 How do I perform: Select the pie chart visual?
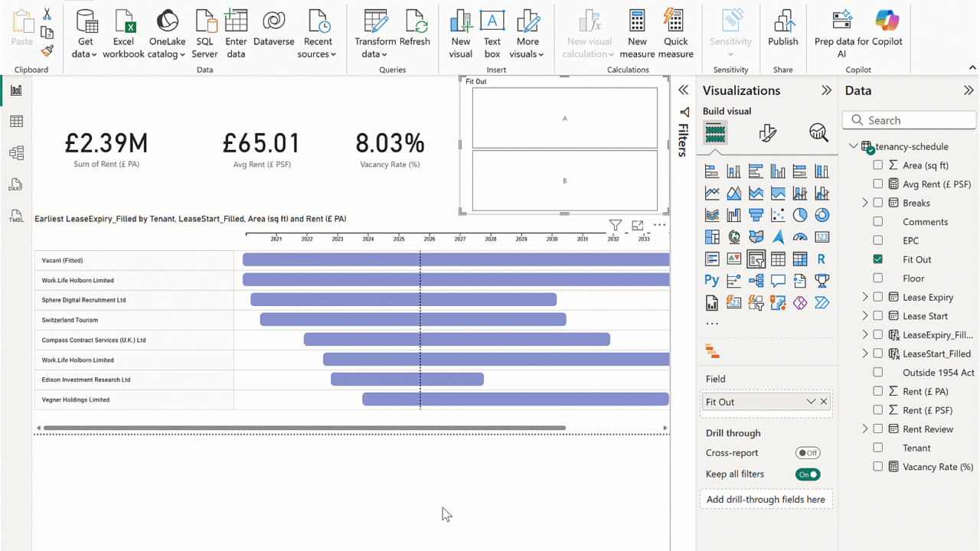(800, 215)
